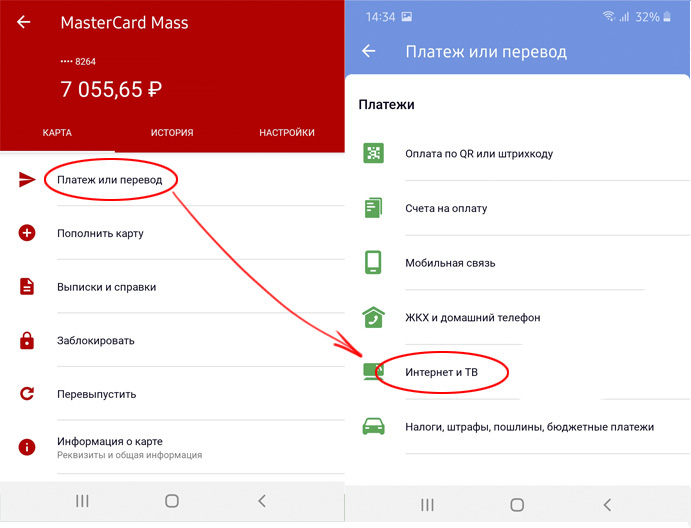The image size is (691, 528).
Task: Tap home button in right phone navbar
Action: (x=517, y=505)
